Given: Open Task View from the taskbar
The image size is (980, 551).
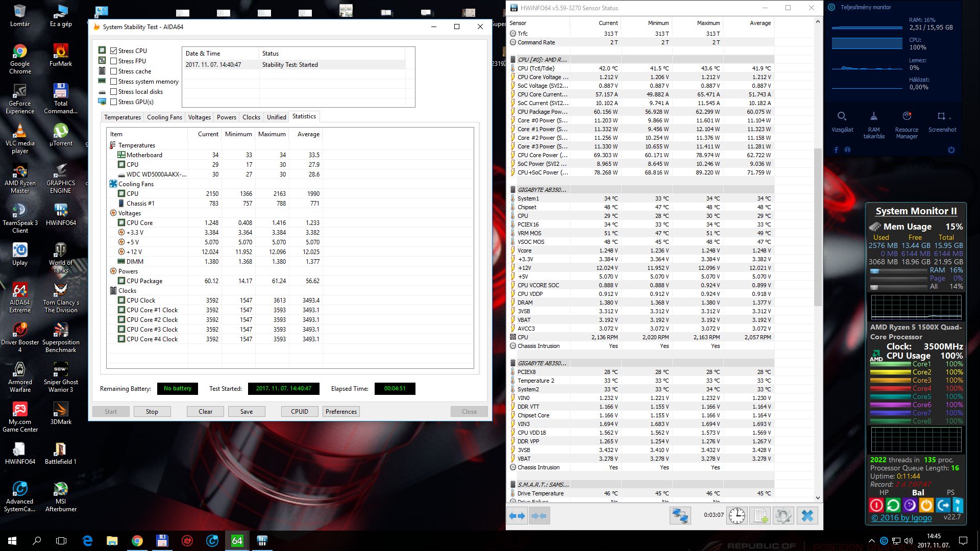Looking at the screenshot, I should click(61, 541).
